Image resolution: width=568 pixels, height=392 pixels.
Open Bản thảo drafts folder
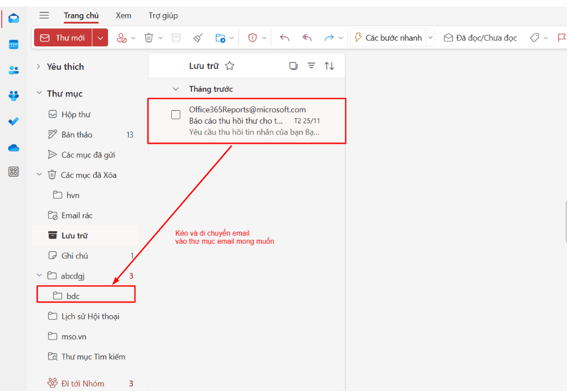86,135
